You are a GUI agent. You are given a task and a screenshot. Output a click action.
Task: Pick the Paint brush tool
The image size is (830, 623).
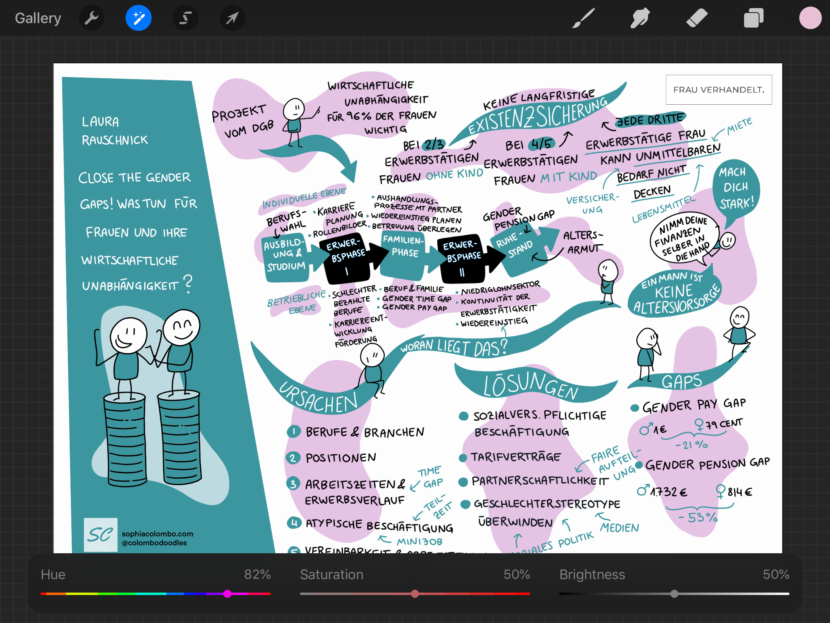click(583, 18)
